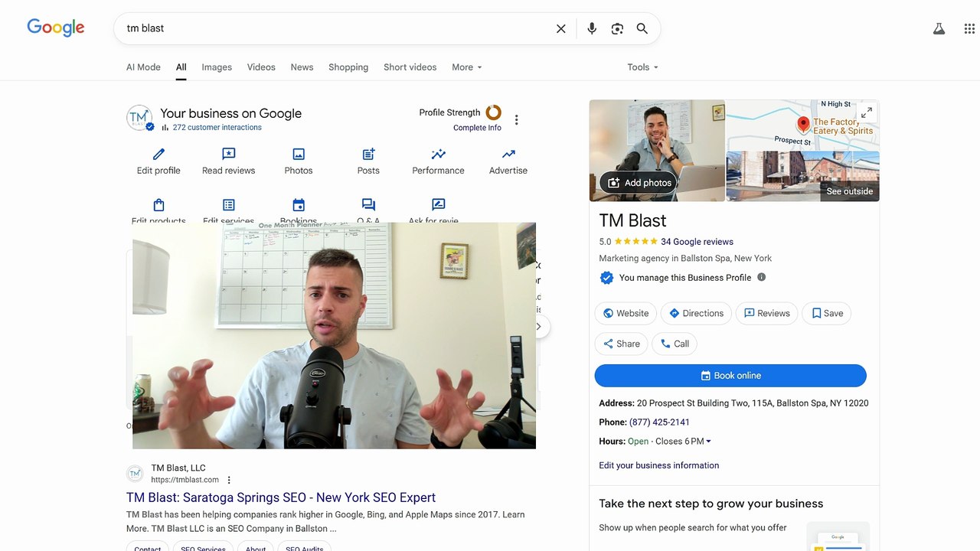Submit search with magnifying glass icon

click(642, 28)
